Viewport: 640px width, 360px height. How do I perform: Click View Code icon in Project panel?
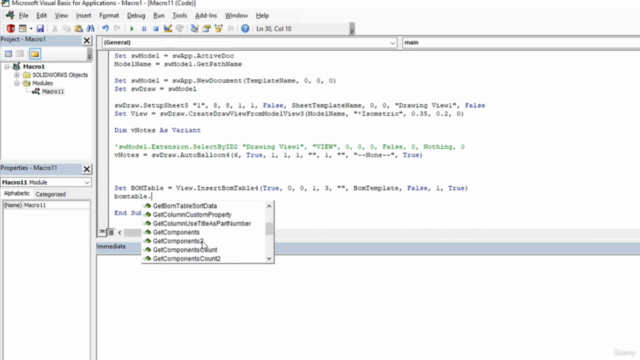[8, 54]
